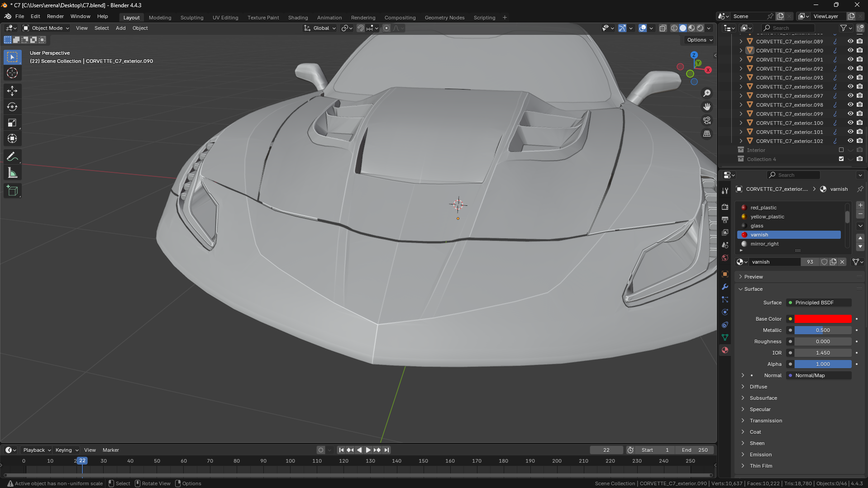This screenshot has height=488, width=868.
Task: Play the timeline animation
Action: (x=368, y=450)
